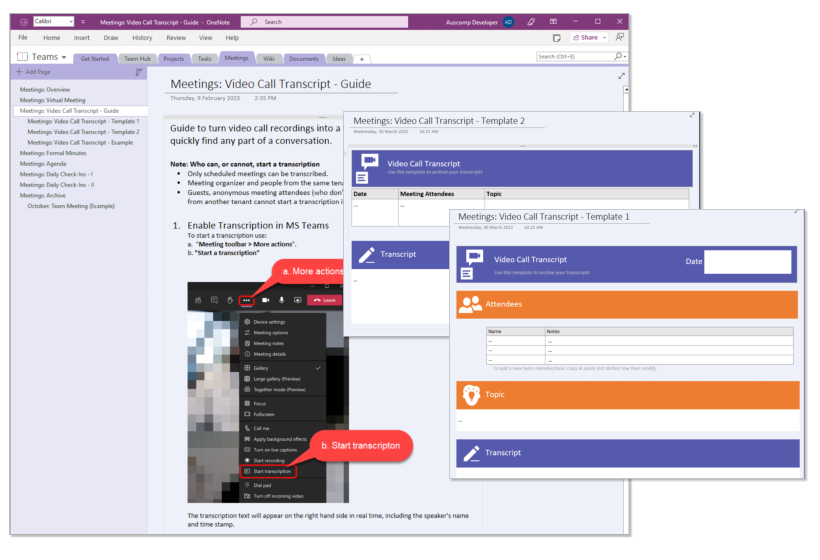Open the Review ribbon tab

tap(176, 38)
